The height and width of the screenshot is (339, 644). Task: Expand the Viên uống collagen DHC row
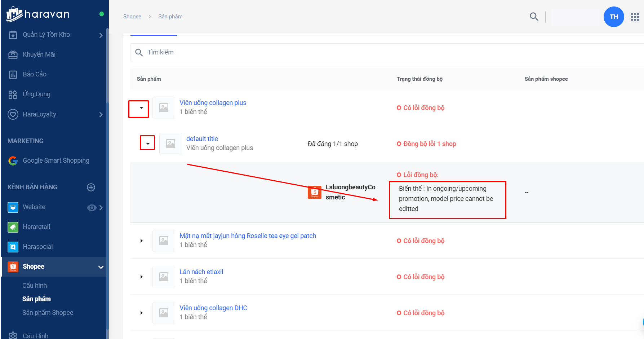click(142, 313)
